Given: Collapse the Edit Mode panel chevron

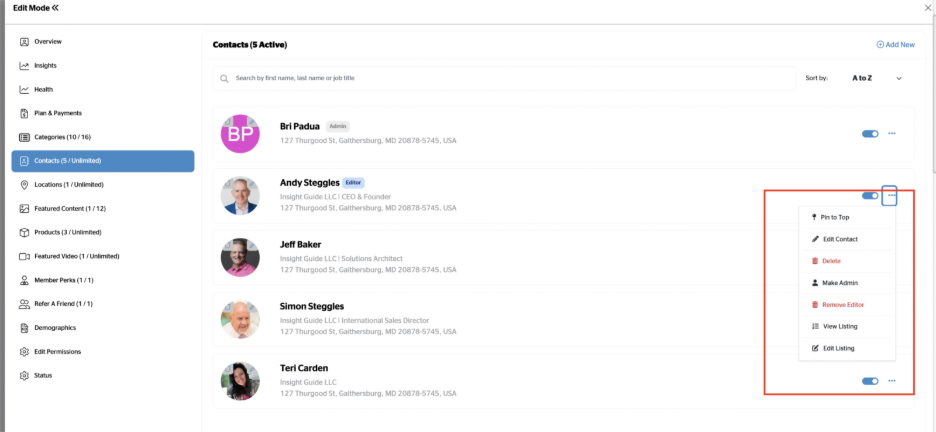Looking at the screenshot, I should [x=55, y=8].
